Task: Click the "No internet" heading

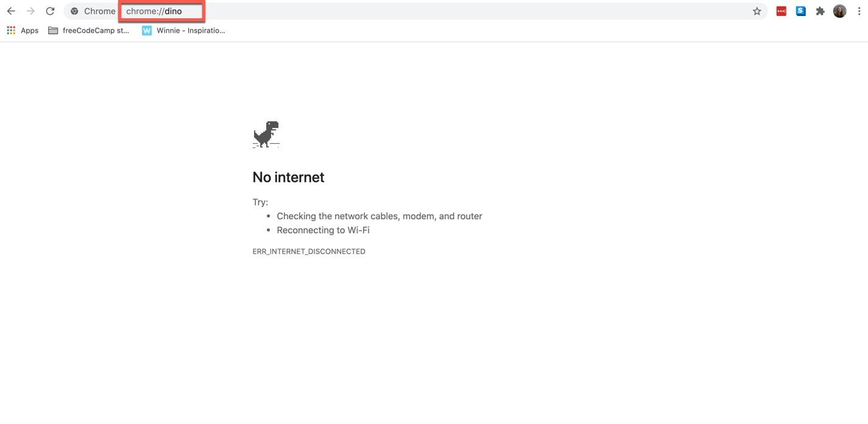Action: pyautogui.click(x=288, y=177)
